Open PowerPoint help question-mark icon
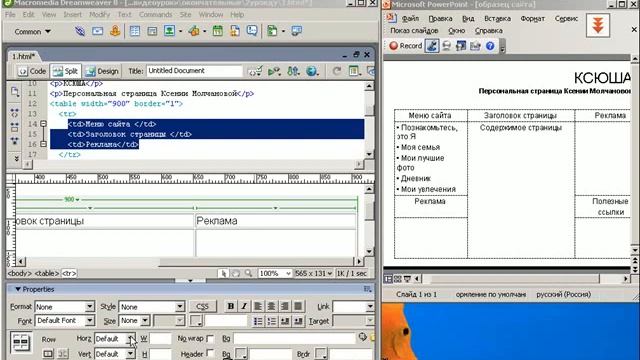This screenshot has width=640, height=360. tap(490, 46)
